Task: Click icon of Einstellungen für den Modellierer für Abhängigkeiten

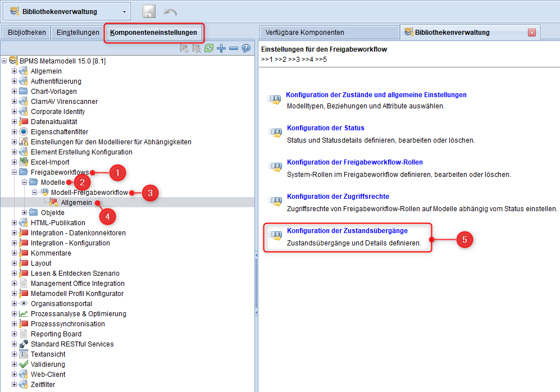Action: tap(24, 142)
